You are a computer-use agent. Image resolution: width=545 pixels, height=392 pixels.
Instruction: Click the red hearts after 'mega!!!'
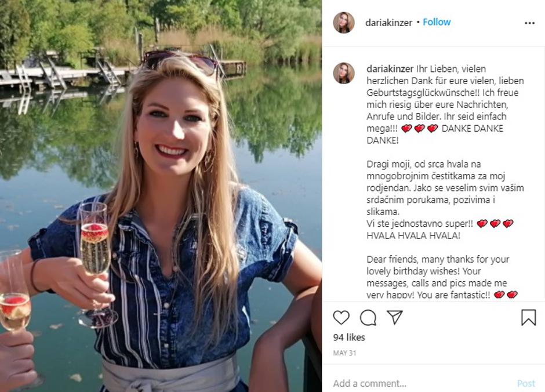click(x=420, y=129)
